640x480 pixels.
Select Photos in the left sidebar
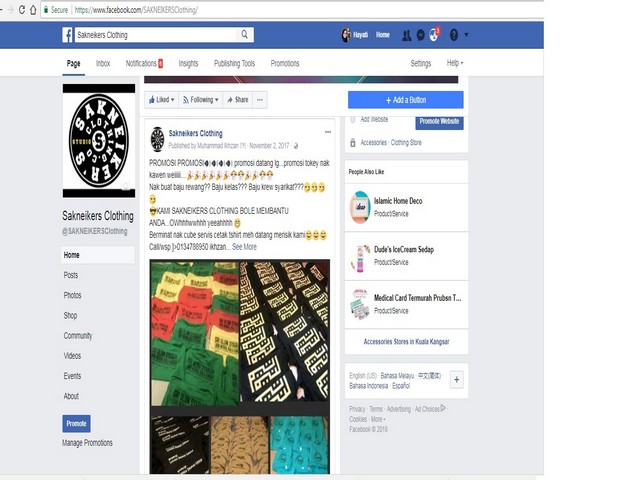tap(72, 295)
